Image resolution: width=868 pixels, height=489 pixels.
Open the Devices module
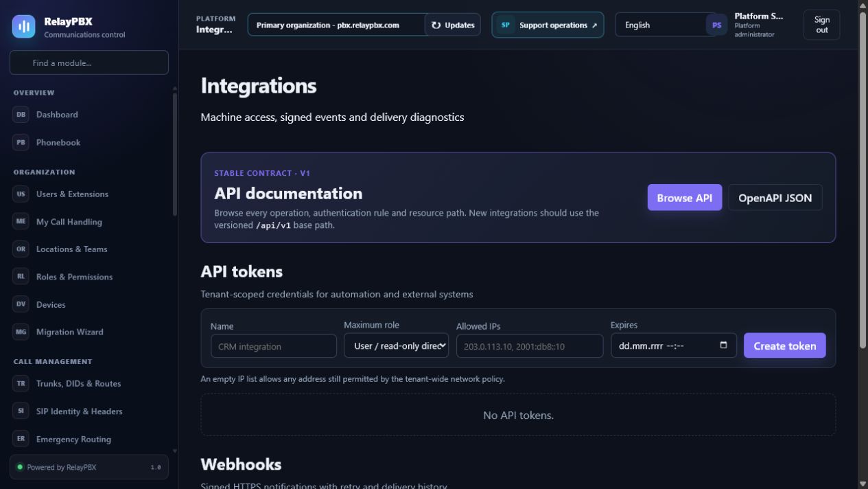pos(89,304)
